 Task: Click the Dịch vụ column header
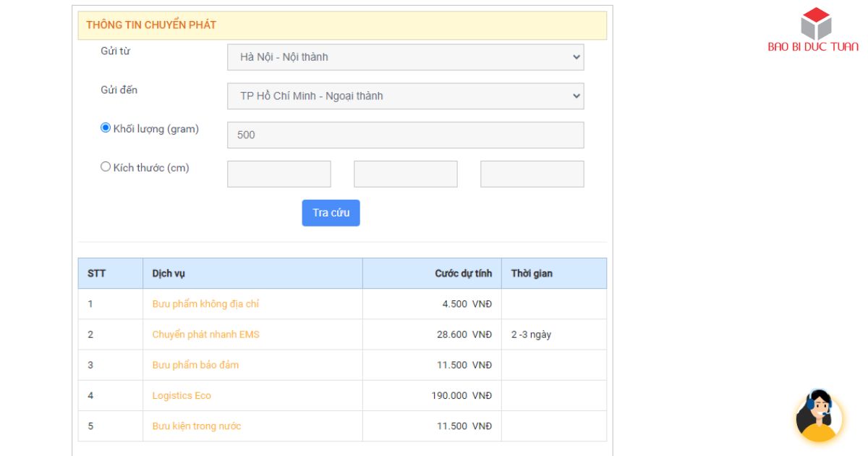pyautogui.click(x=169, y=274)
